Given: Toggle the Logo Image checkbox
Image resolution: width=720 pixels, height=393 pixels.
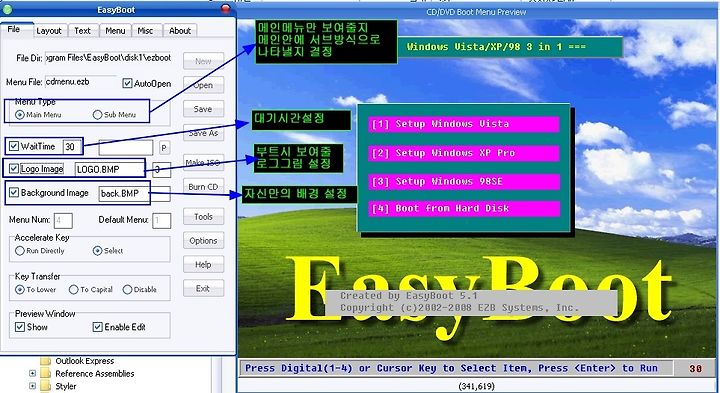Looking at the screenshot, I should [x=14, y=168].
